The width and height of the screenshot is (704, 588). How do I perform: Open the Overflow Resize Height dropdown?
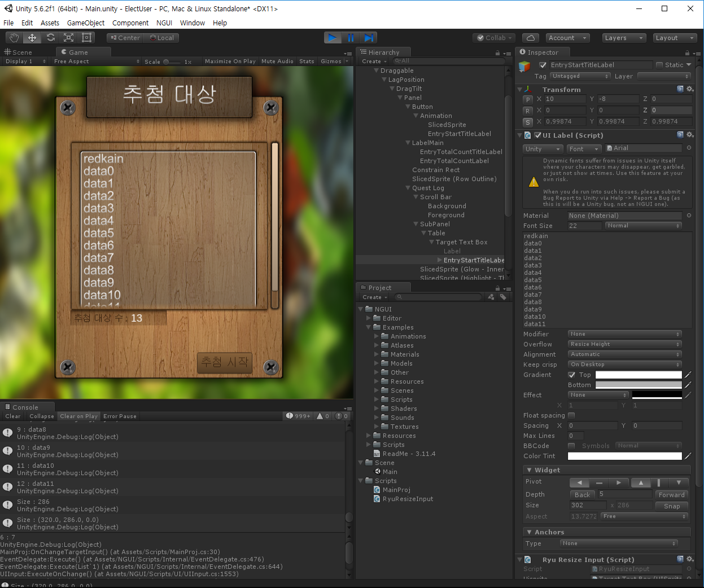(x=624, y=344)
